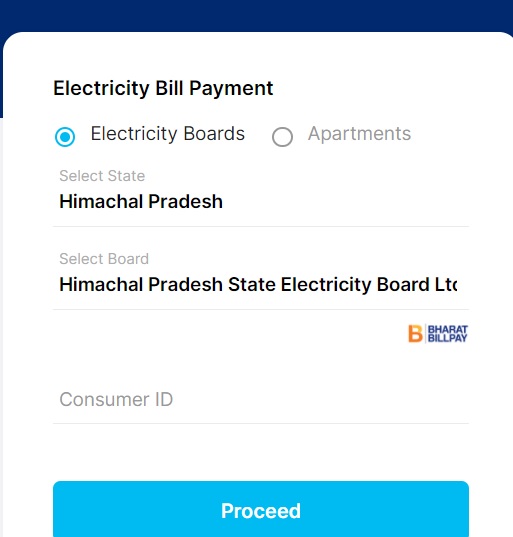513x537 pixels.
Task: Click the "Electricity Boards" option label
Action: [x=167, y=134]
